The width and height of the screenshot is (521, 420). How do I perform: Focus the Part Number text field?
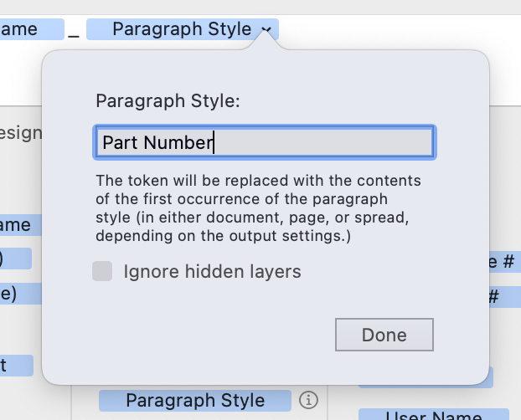click(265, 142)
